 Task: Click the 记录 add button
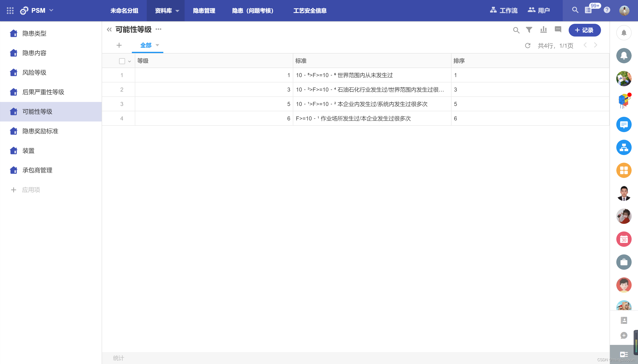pos(584,30)
